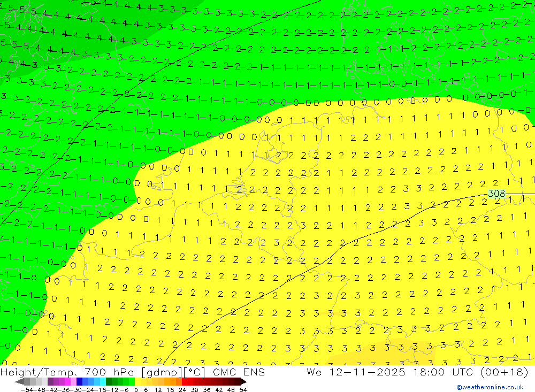This screenshot has width=535, height=392.
Task: Click the -54 value on the legend scale
Action: click(x=27, y=390)
